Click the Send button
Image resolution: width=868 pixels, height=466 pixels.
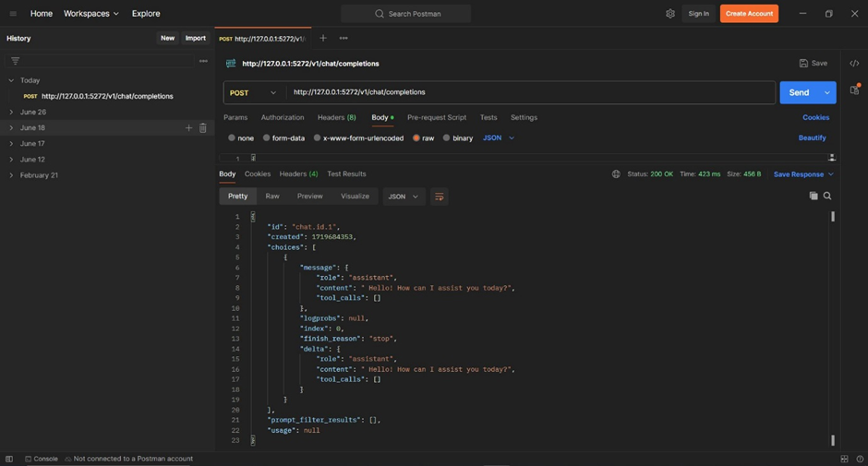[799, 92]
